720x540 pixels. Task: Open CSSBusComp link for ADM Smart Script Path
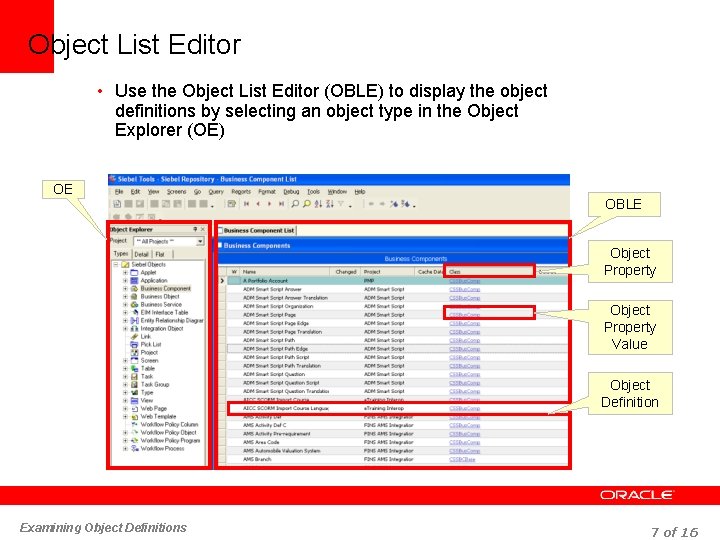(x=464, y=340)
